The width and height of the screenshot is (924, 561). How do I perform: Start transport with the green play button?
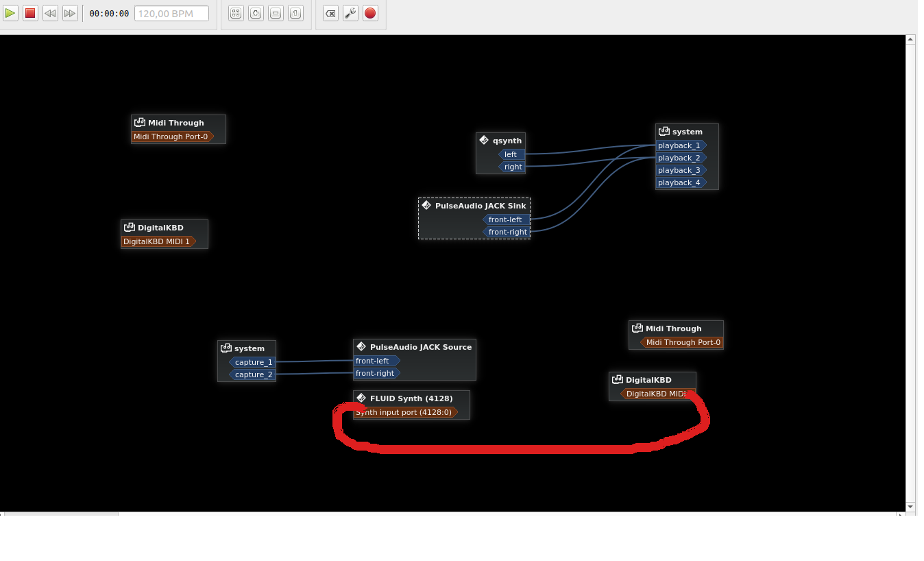pyautogui.click(x=10, y=13)
